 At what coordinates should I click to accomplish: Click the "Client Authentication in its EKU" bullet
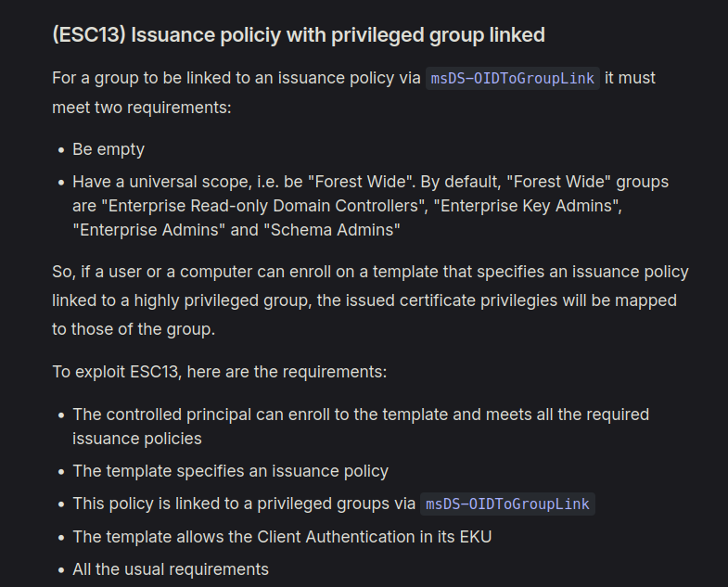pyautogui.click(x=282, y=537)
